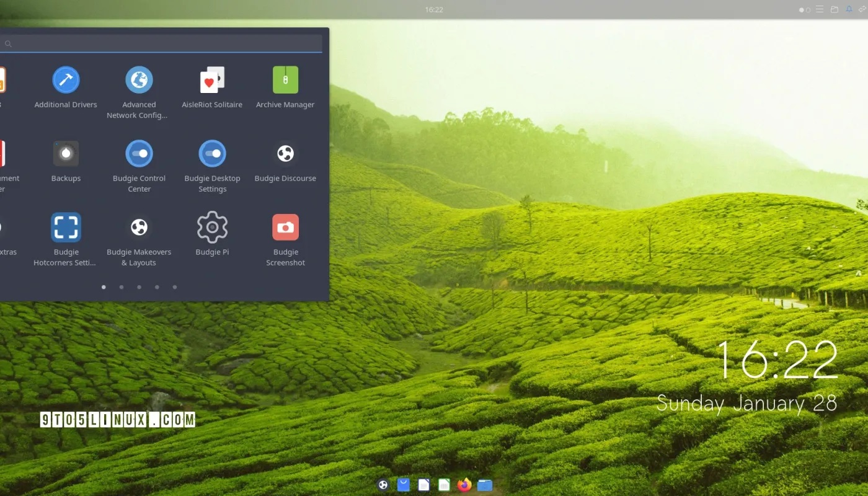Viewport: 868px width, 496px height.
Task: Launch Budgie Discourse from the app grid
Action: pos(285,154)
